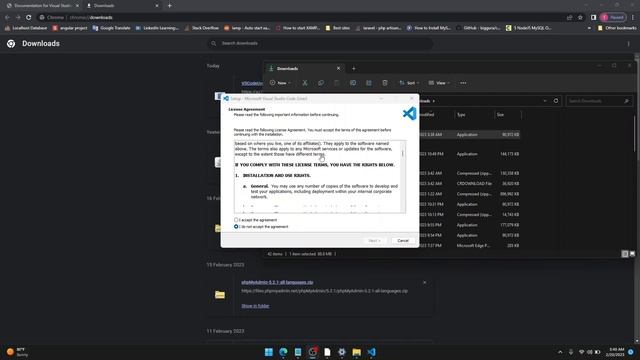Open How to start XAMPP bookmark
The height and width of the screenshot is (360, 640).
[x=298, y=28]
